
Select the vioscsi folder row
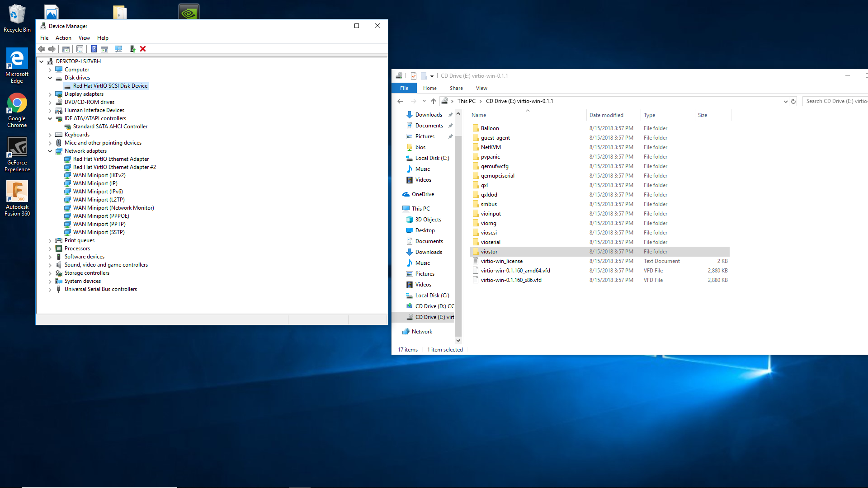pos(599,233)
